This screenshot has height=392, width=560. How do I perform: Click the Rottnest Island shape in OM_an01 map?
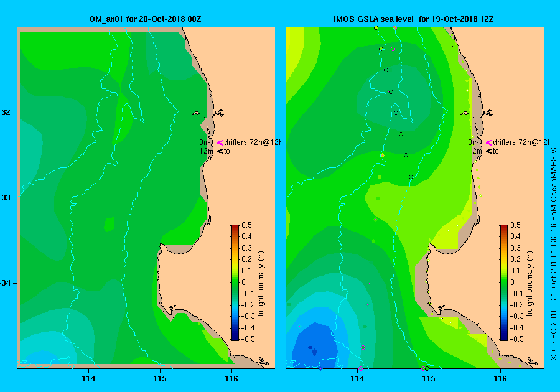(x=196, y=113)
